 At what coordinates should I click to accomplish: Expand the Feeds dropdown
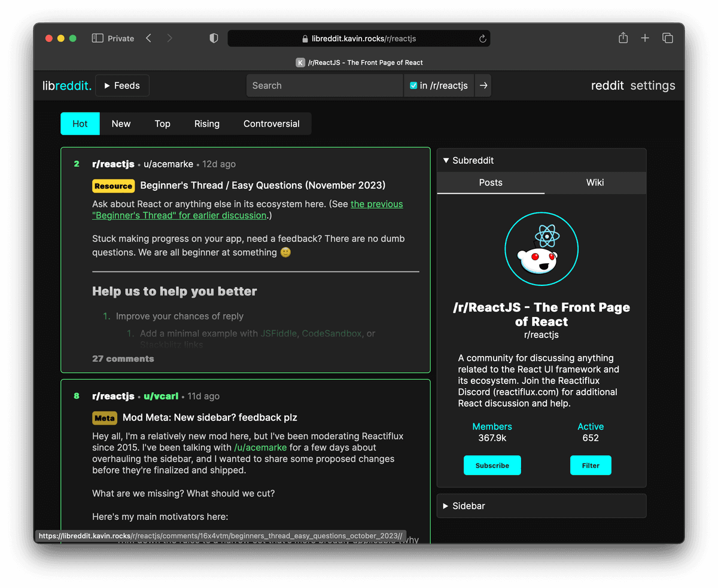(x=122, y=86)
